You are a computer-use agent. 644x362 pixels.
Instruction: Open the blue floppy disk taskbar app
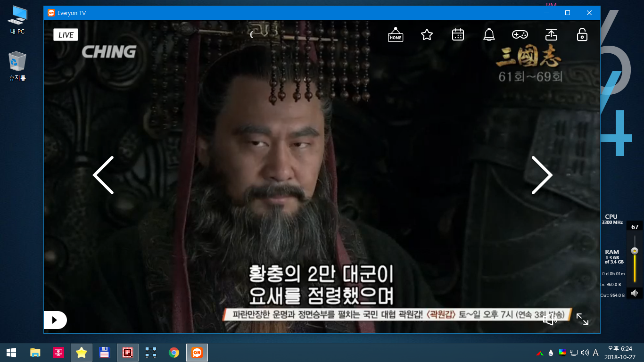[x=105, y=353]
